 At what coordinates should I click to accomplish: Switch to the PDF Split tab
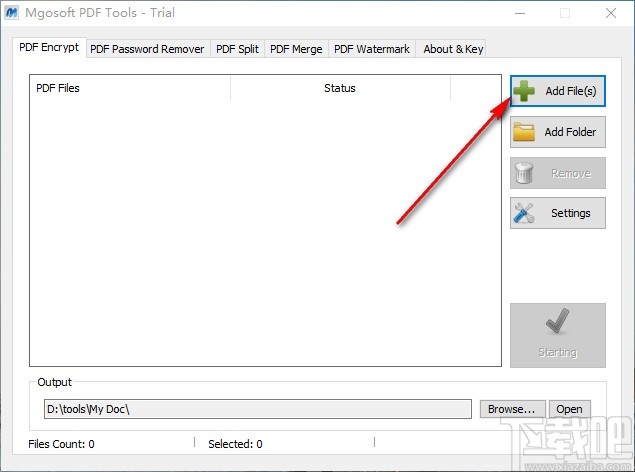point(237,49)
